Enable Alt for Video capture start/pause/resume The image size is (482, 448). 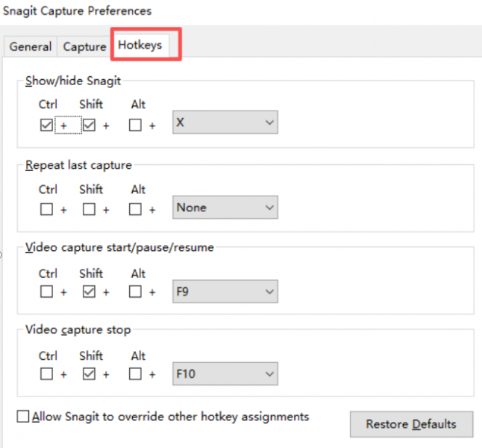tap(135, 291)
